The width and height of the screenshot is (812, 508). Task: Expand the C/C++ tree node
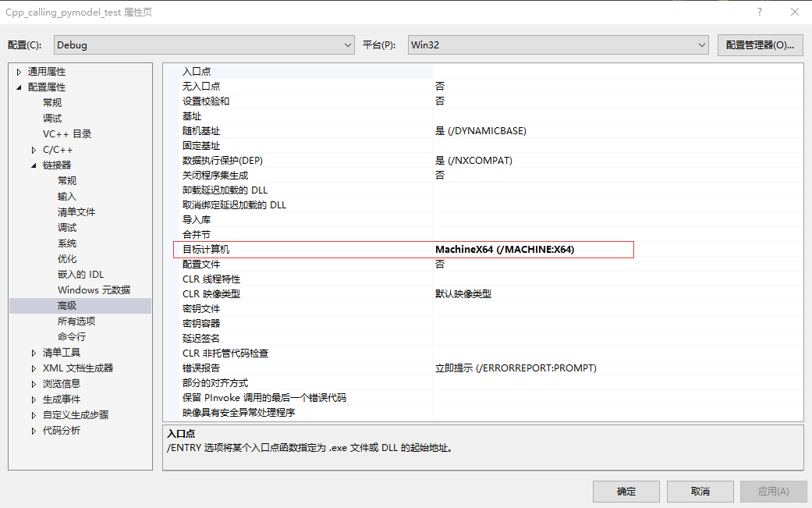point(34,150)
